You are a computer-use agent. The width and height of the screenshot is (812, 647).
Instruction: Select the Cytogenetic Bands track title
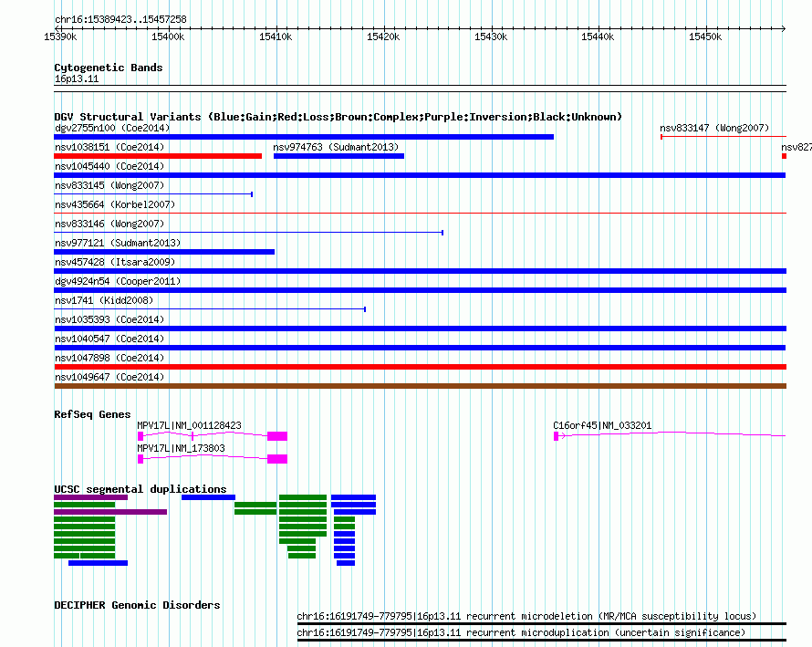click(x=109, y=68)
